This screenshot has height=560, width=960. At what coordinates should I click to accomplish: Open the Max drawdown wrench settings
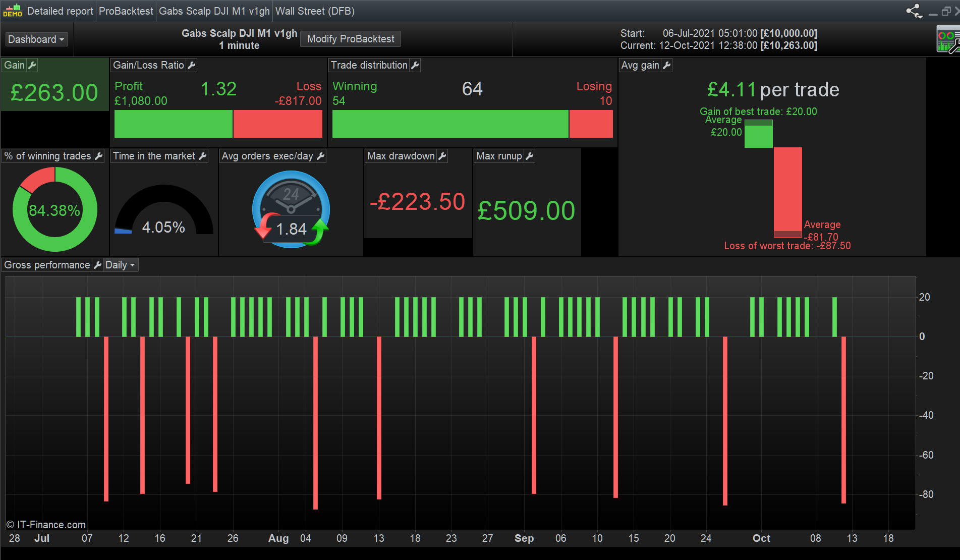pyautogui.click(x=442, y=156)
